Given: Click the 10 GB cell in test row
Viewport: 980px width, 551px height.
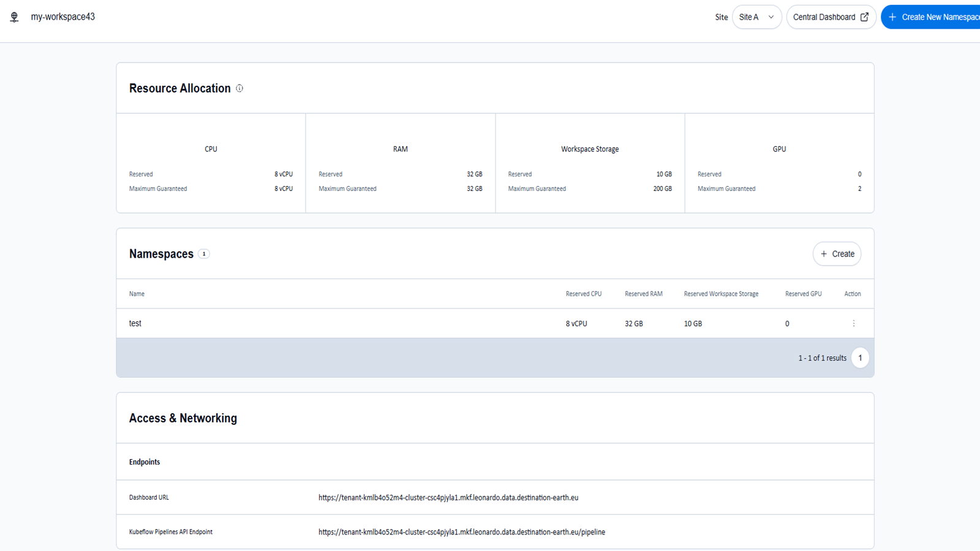Looking at the screenshot, I should coord(693,324).
